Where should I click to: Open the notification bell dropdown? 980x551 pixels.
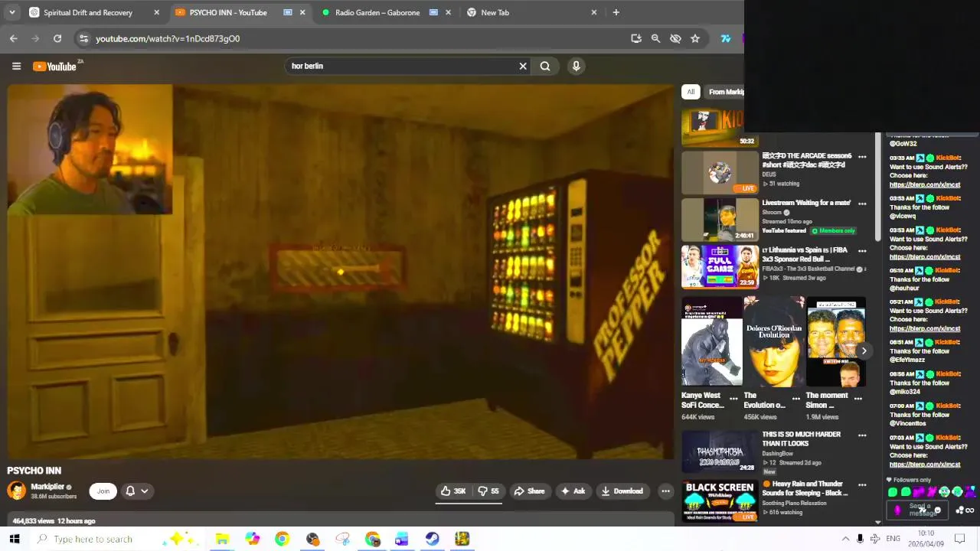click(137, 491)
